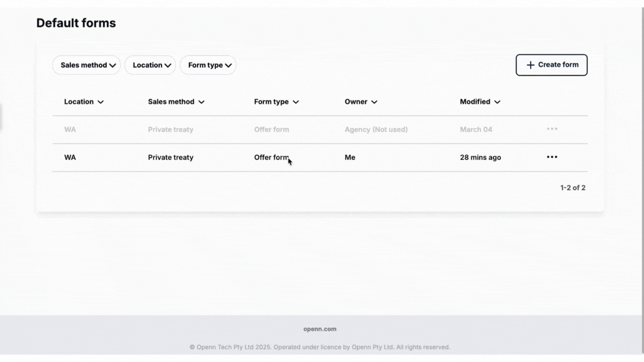Click the '1-2 of 2' pagination text

pyautogui.click(x=572, y=188)
